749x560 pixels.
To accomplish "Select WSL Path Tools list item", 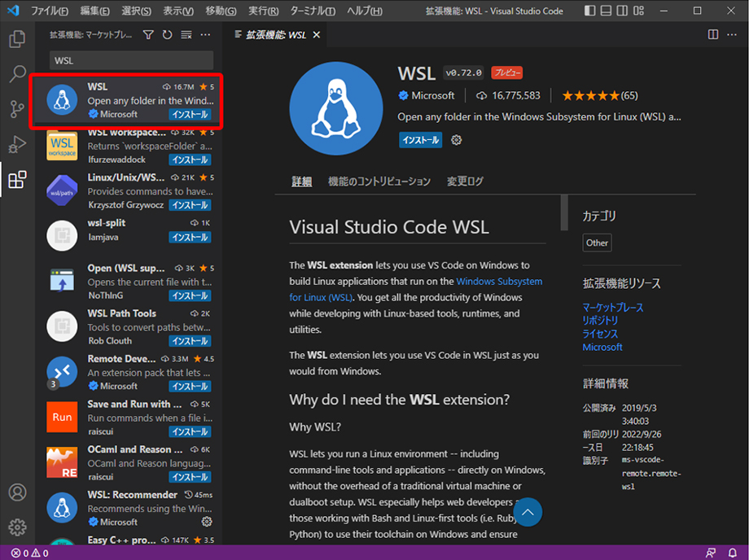I will 129,327.
